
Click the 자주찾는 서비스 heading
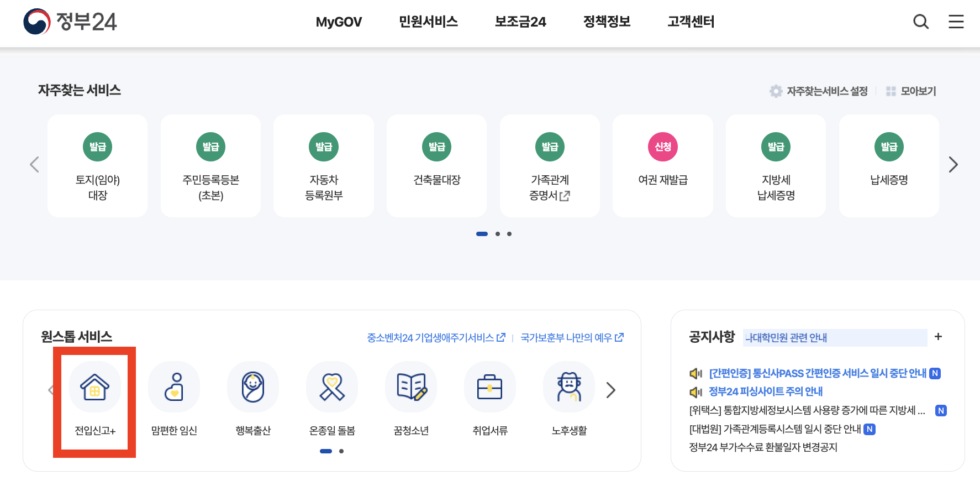(x=80, y=90)
